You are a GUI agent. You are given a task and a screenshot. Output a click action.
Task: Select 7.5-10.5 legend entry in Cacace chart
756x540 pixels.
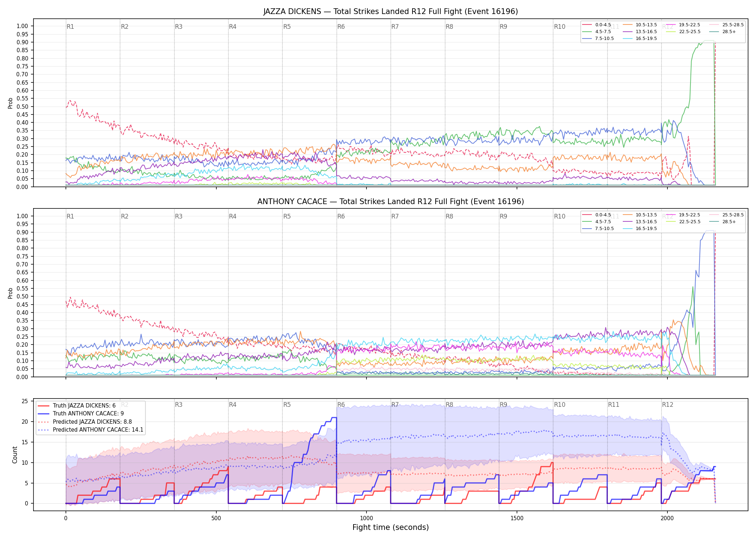[x=598, y=229]
